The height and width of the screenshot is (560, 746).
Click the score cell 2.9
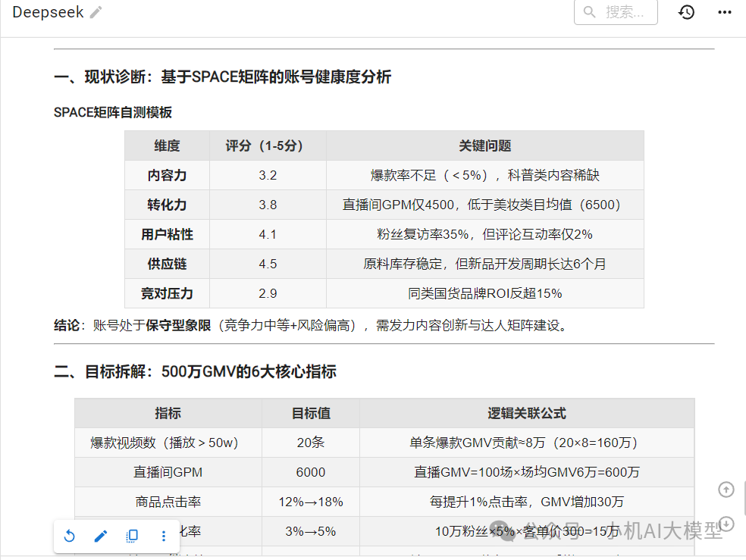tap(268, 293)
